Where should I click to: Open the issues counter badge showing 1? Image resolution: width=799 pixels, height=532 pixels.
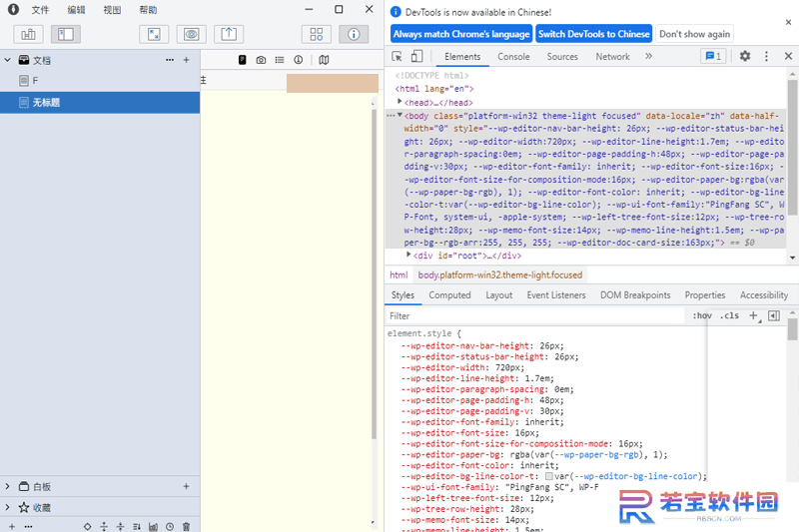pyautogui.click(x=713, y=56)
